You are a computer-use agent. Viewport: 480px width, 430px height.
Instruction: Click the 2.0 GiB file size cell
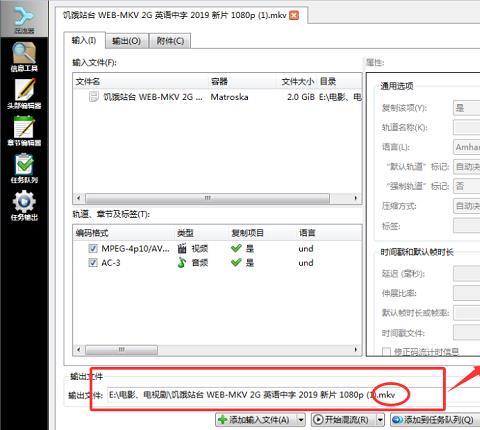click(301, 97)
